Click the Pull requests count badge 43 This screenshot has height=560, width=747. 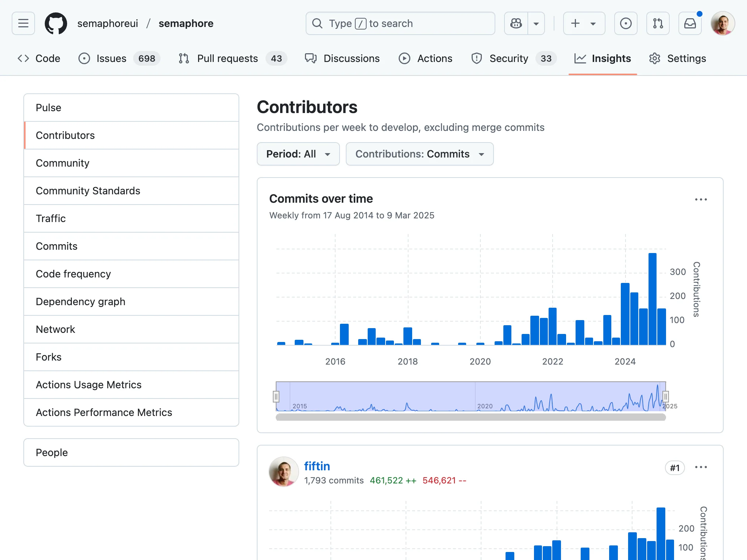[x=276, y=58]
